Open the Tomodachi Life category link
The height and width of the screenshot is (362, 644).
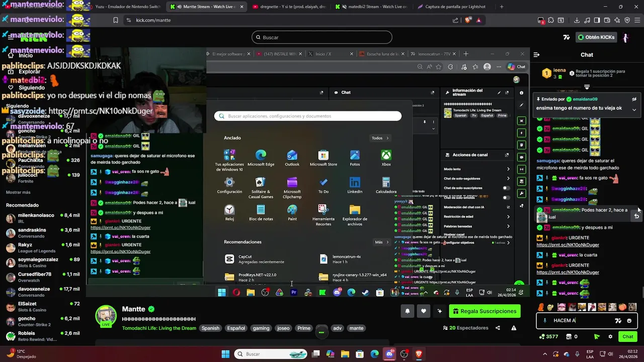click(159, 328)
